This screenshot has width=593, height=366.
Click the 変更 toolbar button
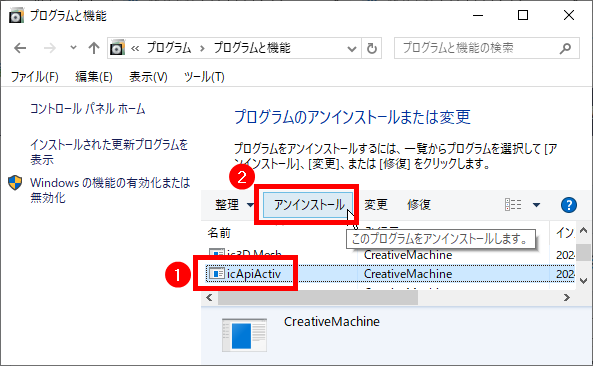[x=376, y=205]
